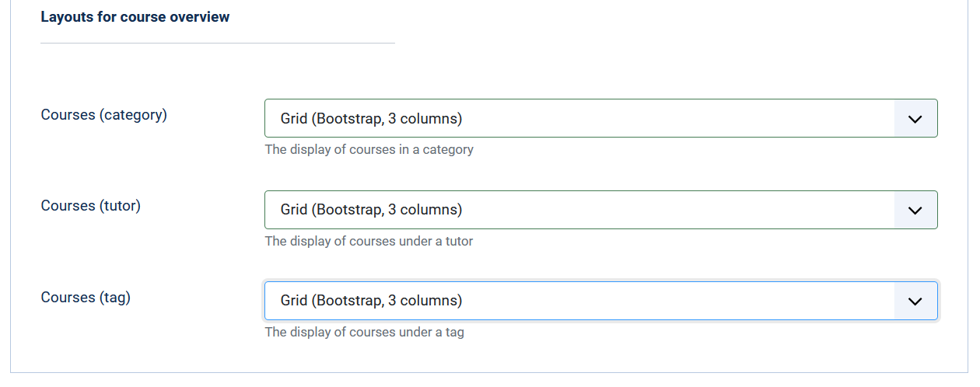Select the 'Courses (tag)' field label
Image resolution: width=980 pixels, height=387 pixels.
coord(86,297)
